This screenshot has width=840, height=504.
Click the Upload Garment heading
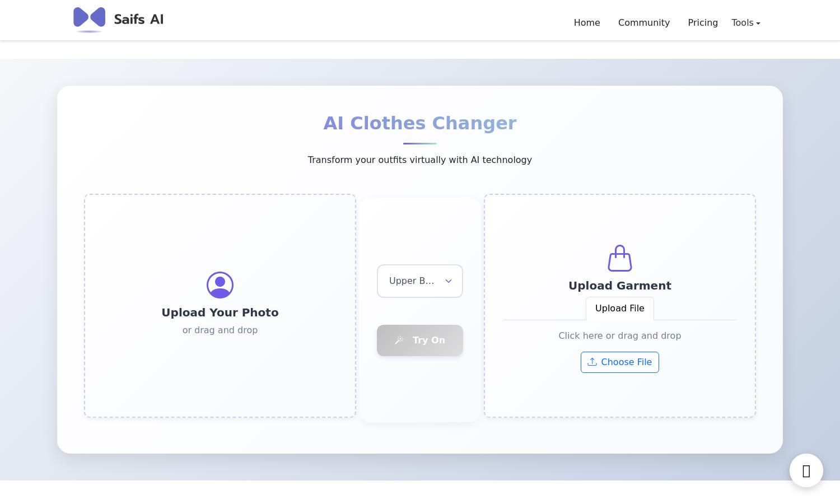pos(620,286)
